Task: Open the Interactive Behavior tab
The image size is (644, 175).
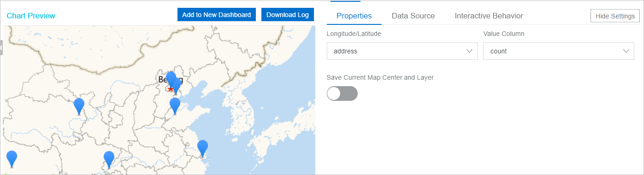Action: pyautogui.click(x=489, y=16)
